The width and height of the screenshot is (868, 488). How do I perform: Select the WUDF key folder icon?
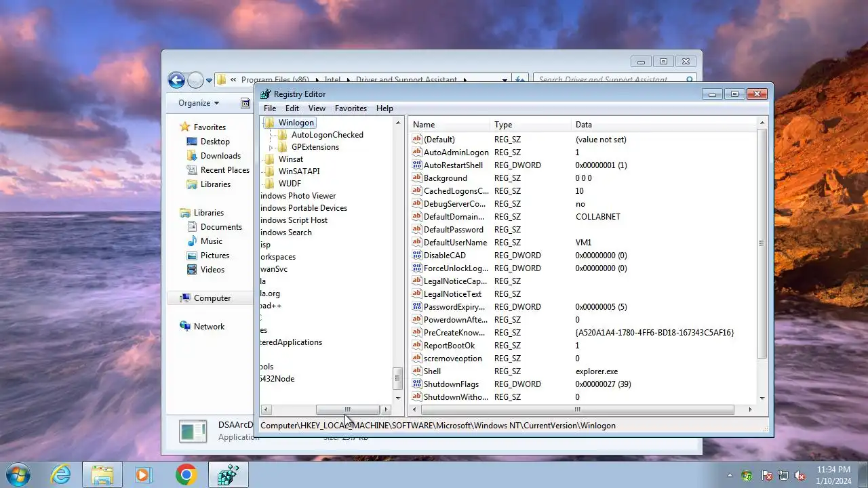(x=269, y=184)
